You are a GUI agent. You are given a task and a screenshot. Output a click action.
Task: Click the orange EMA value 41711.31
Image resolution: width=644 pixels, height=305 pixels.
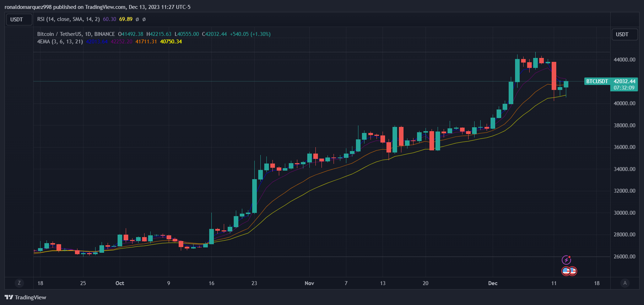pyautogui.click(x=146, y=42)
